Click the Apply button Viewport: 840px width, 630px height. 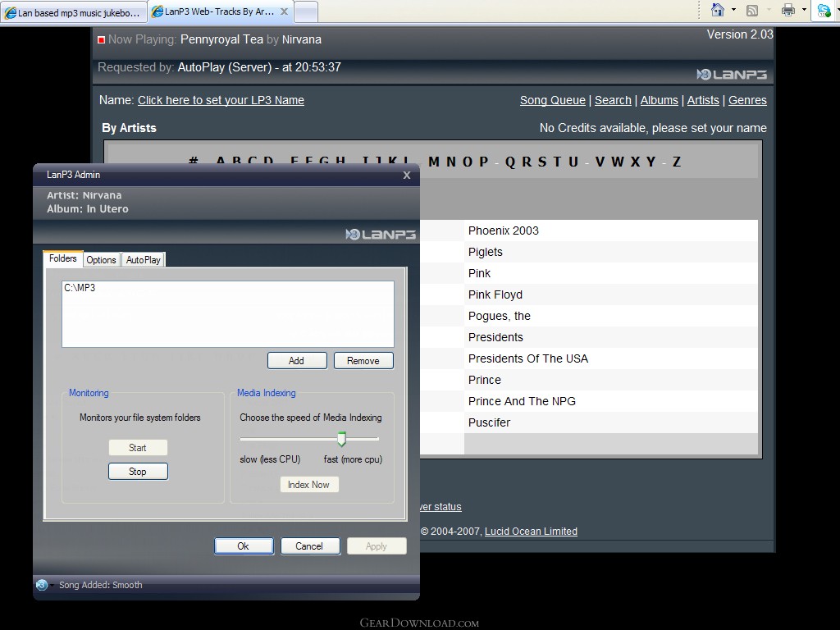tap(376, 546)
